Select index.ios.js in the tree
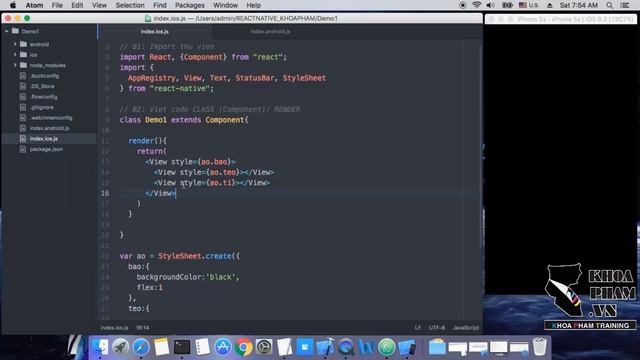 point(44,139)
